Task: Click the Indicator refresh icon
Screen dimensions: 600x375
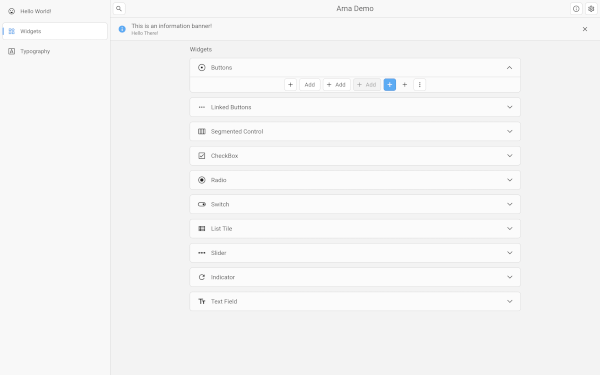Action: 202,277
